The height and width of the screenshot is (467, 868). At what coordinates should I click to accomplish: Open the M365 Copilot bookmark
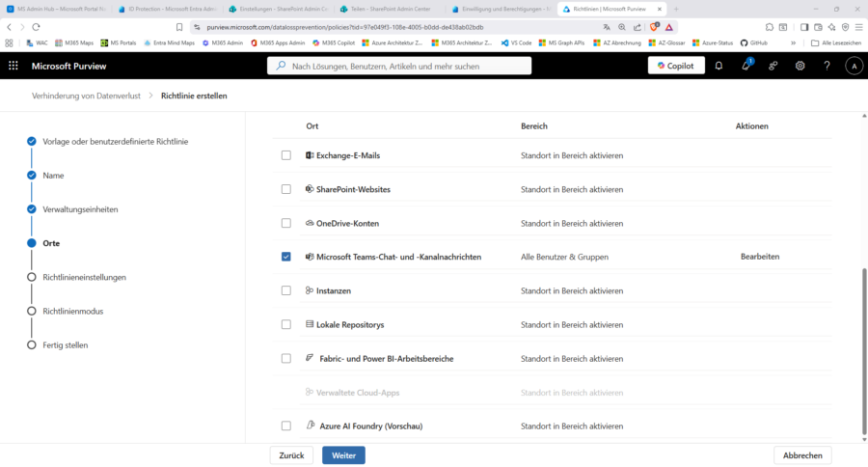click(334, 42)
